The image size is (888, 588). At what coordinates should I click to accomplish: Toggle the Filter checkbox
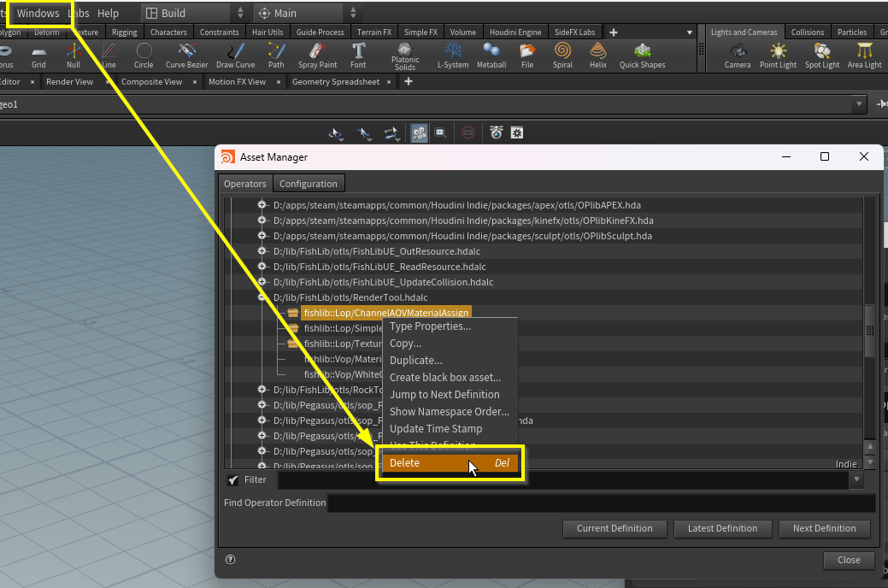[232, 479]
